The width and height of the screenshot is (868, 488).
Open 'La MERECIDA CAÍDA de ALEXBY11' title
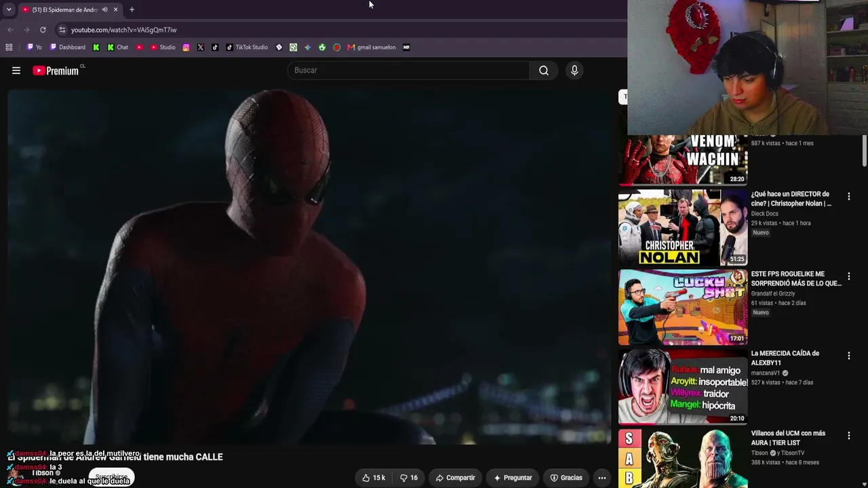click(x=785, y=358)
